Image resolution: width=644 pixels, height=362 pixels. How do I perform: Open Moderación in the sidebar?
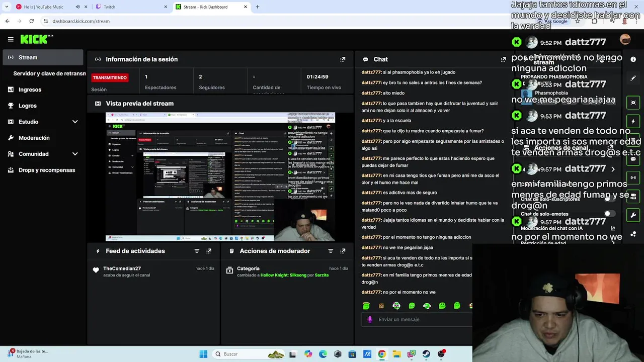click(34, 138)
